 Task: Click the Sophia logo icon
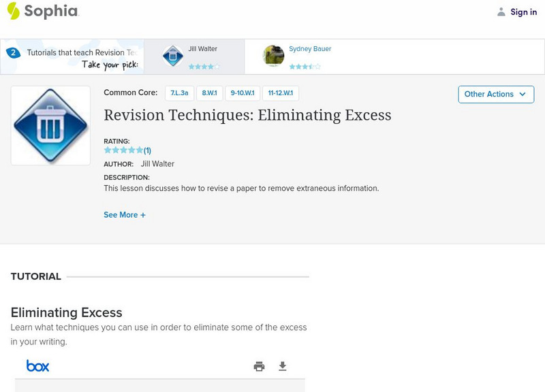[x=13, y=11]
